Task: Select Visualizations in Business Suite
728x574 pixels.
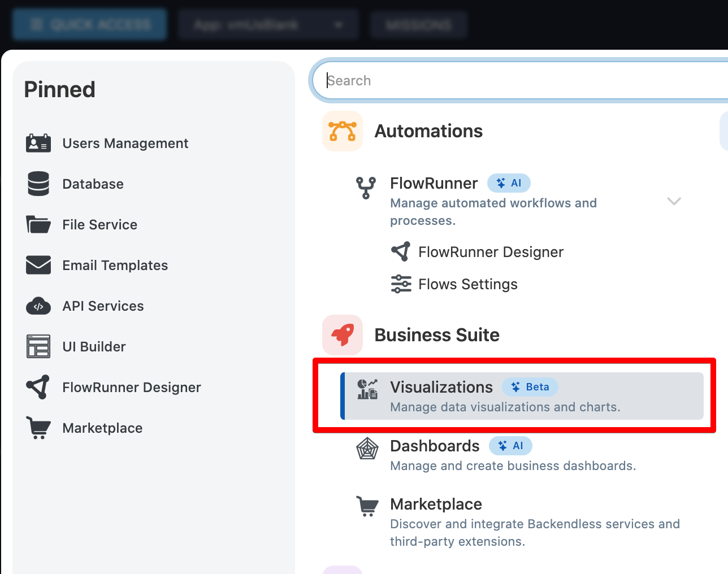Action: [x=522, y=396]
